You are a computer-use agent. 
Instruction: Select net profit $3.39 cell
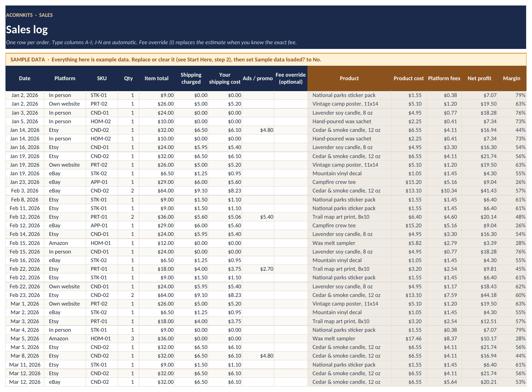click(x=480, y=243)
